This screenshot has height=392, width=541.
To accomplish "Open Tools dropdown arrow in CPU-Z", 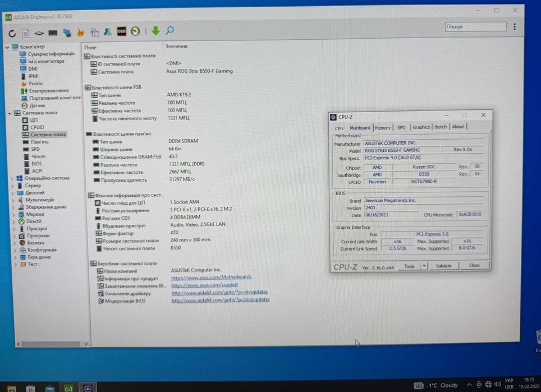I will 424,266.
